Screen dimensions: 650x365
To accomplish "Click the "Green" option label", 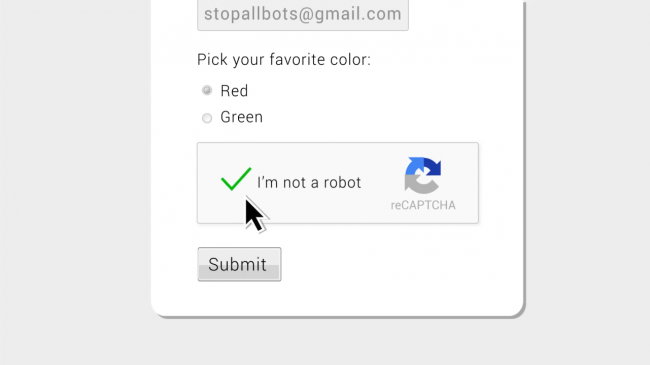I will 242,117.
